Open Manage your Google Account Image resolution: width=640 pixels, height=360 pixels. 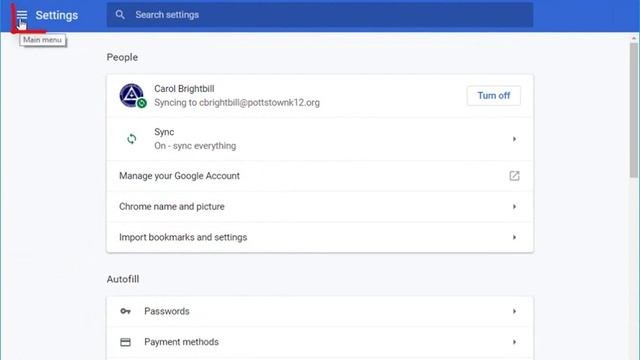[320, 176]
